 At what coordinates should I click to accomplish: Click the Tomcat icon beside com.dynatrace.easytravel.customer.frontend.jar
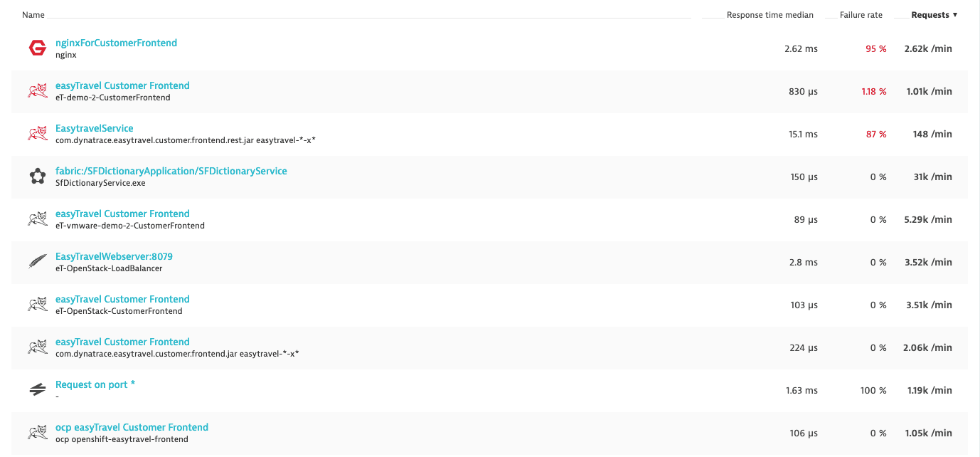coord(37,347)
